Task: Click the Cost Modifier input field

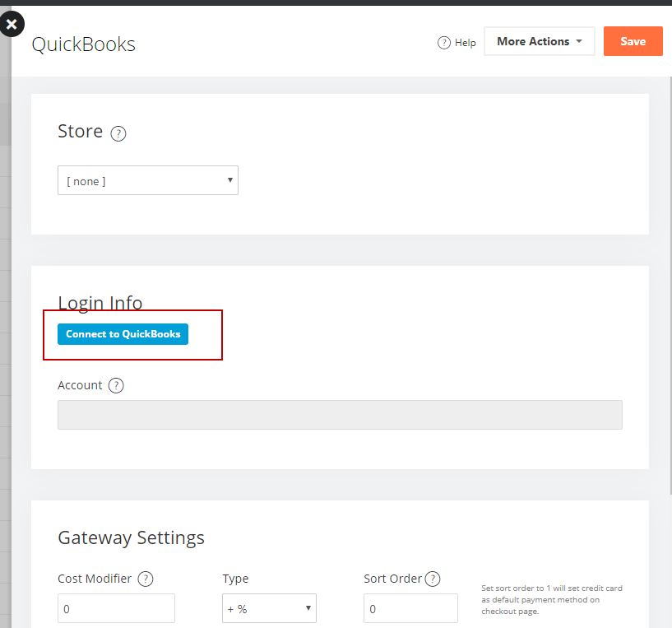Action: 116,608
